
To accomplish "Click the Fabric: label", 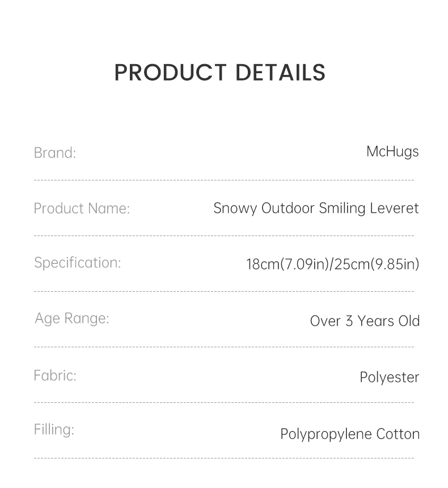I will pyautogui.click(x=55, y=375).
